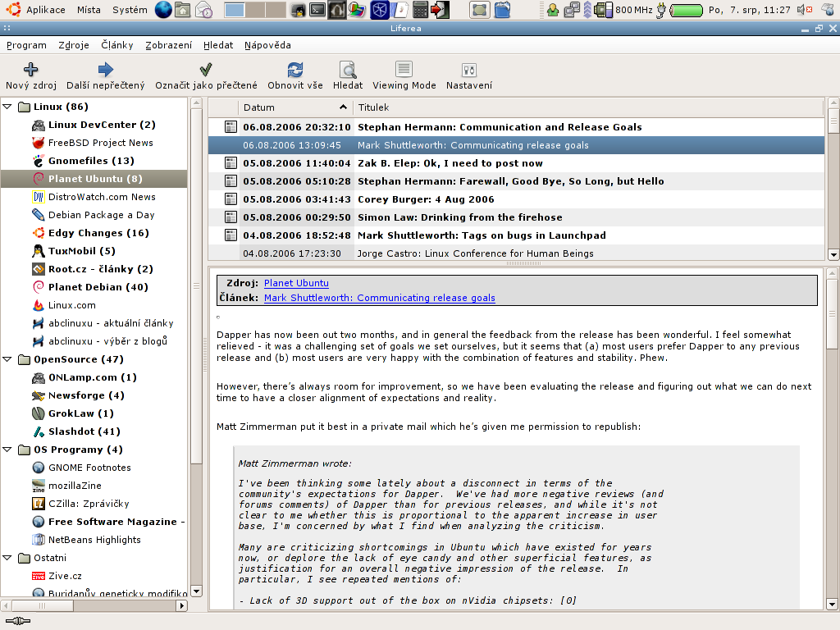
Task: Click the panel clock showing 11:27
Action: (749, 10)
